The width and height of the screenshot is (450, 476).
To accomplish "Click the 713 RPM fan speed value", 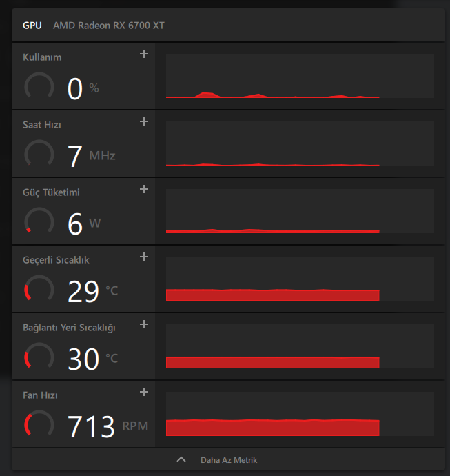I will click(x=92, y=427).
